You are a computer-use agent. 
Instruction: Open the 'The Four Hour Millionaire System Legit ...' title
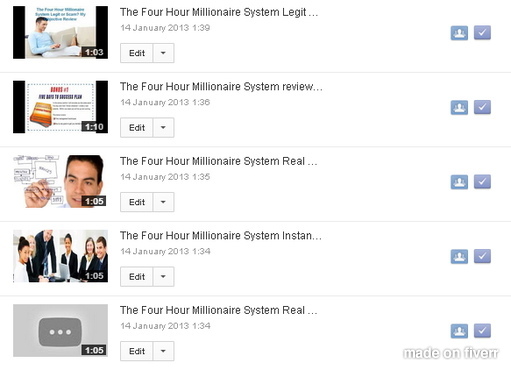[x=219, y=12]
